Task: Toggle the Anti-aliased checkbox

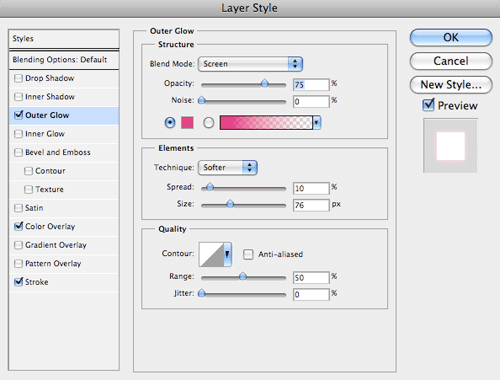Action: [248, 254]
